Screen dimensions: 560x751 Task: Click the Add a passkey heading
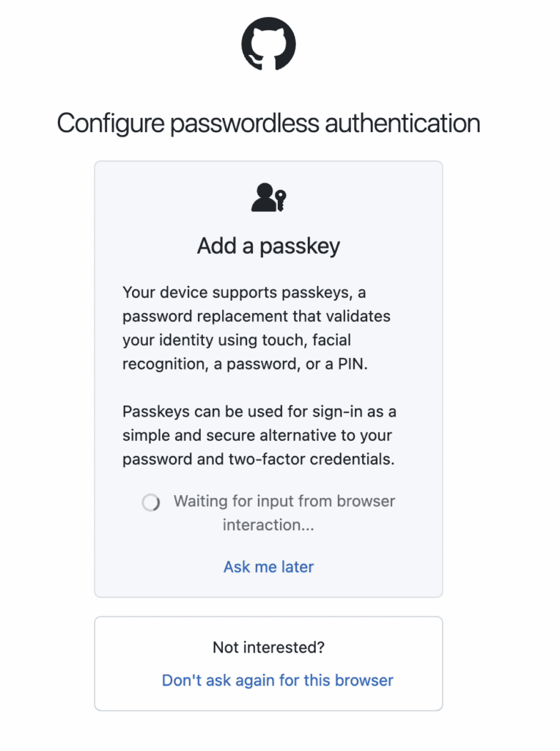coord(268,246)
